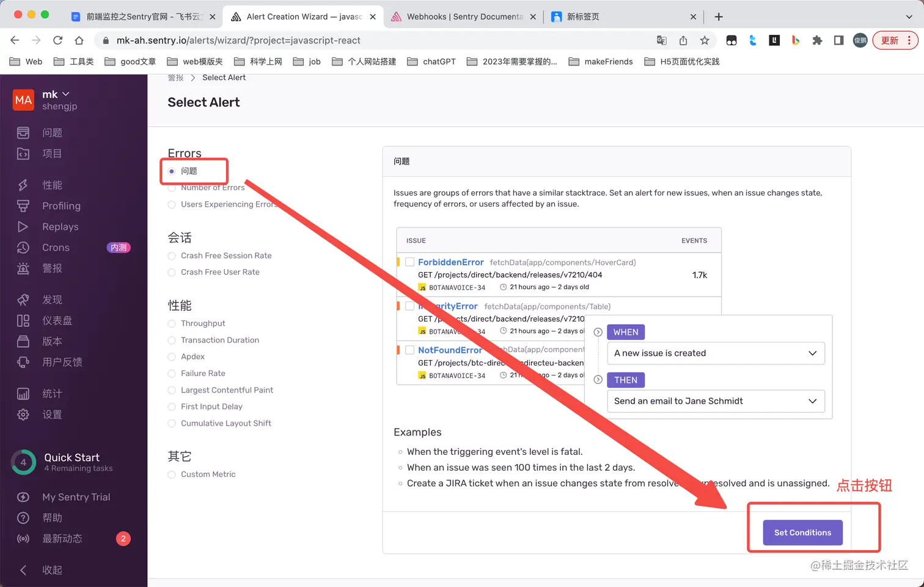Open the chatGPT bookmarks folder
Image resolution: width=924 pixels, height=587 pixels.
431,61
